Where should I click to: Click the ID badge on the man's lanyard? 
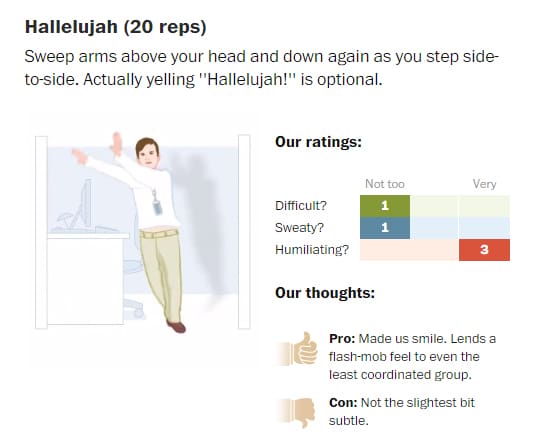click(157, 207)
